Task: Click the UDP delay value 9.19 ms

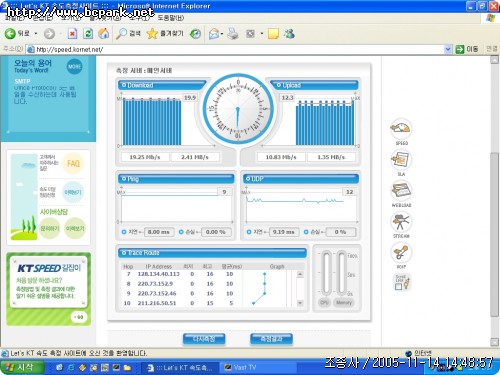Action: [284, 232]
